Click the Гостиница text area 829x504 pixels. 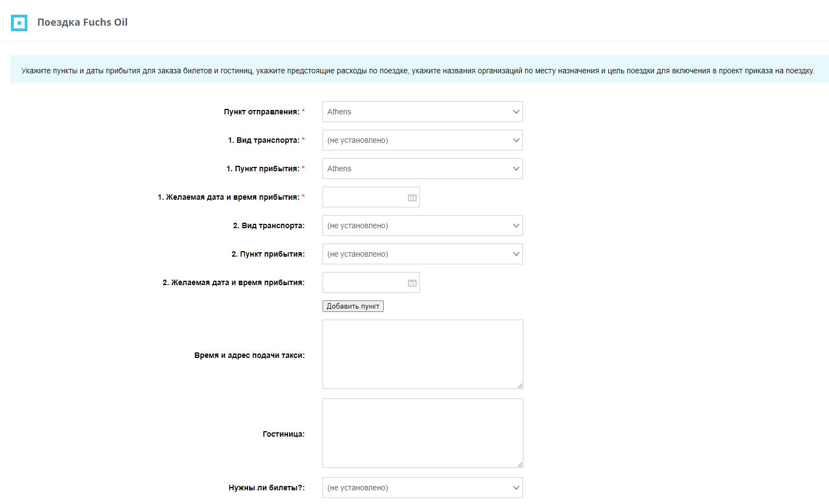[x=423, y=433]
